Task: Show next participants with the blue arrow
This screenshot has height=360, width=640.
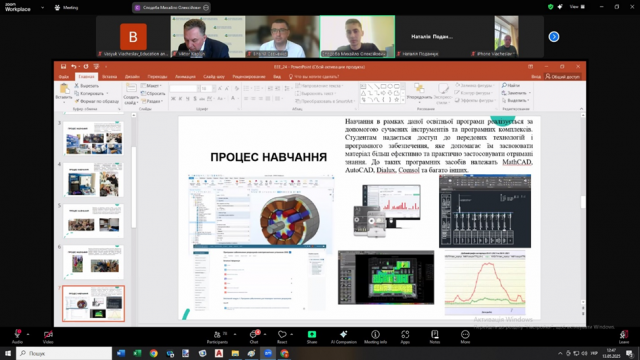Action: [553, 37]
